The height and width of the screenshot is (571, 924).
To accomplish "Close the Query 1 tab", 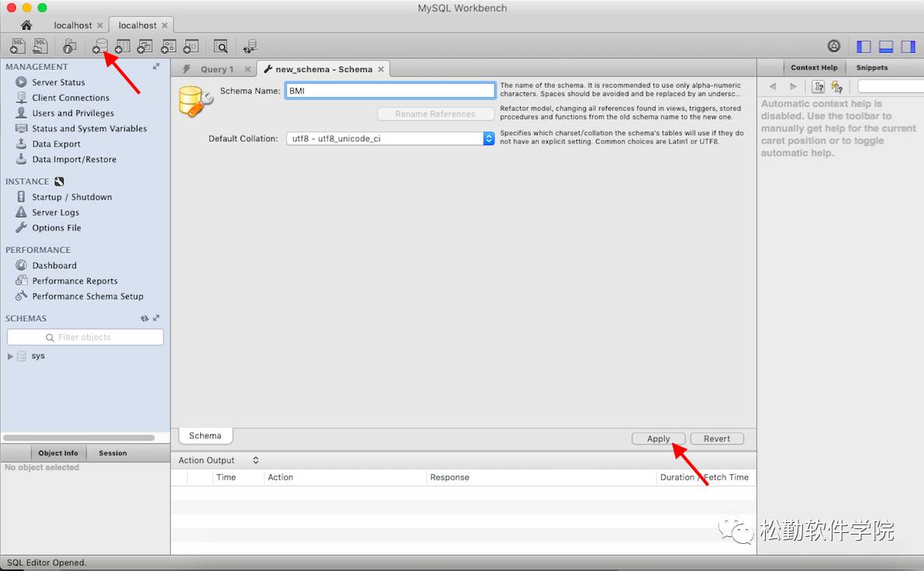I will coord(247,69).
